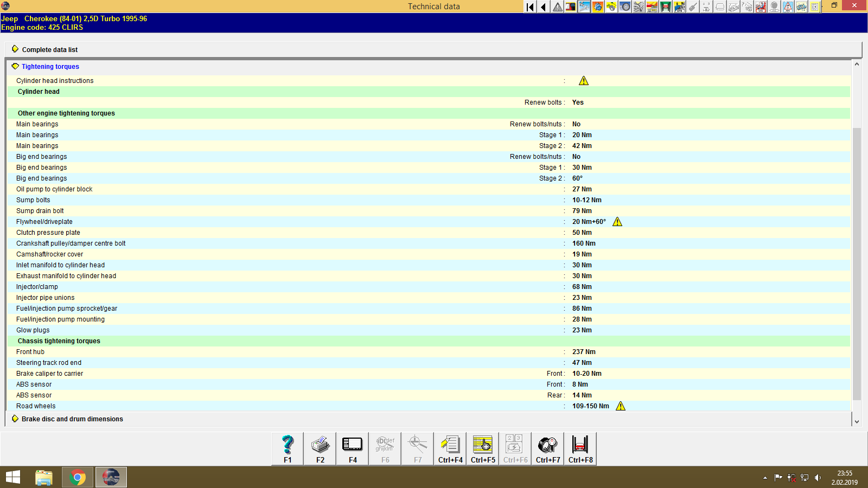Click the F1 Help question mark icon
The height and width of the screenshot is (488, 868).
pos(287,445)
